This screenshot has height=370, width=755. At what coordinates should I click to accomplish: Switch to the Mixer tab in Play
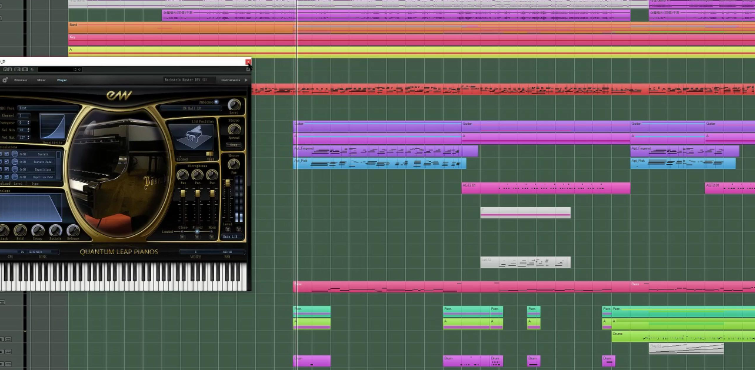[x=41, y=80]
